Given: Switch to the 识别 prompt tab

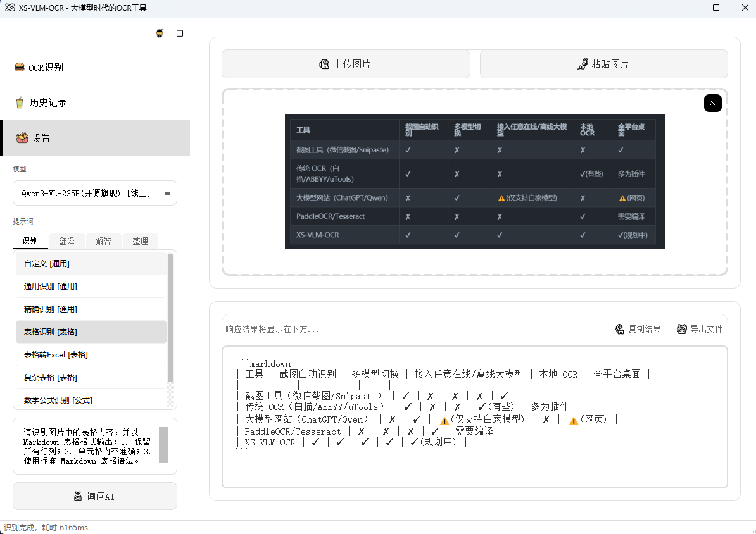Looking at the screenshot, I should tap(30, 240).
